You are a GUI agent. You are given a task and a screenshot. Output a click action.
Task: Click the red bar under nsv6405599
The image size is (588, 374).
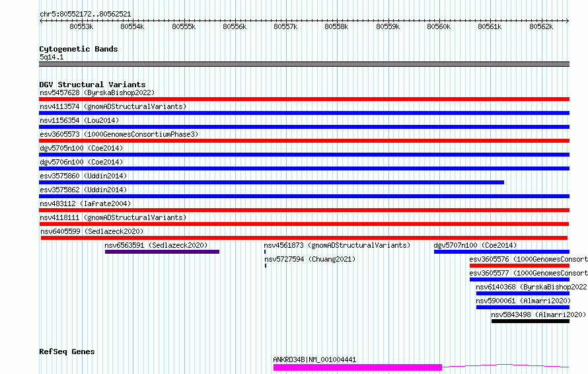pyautogui.click(x=304, y=238)
